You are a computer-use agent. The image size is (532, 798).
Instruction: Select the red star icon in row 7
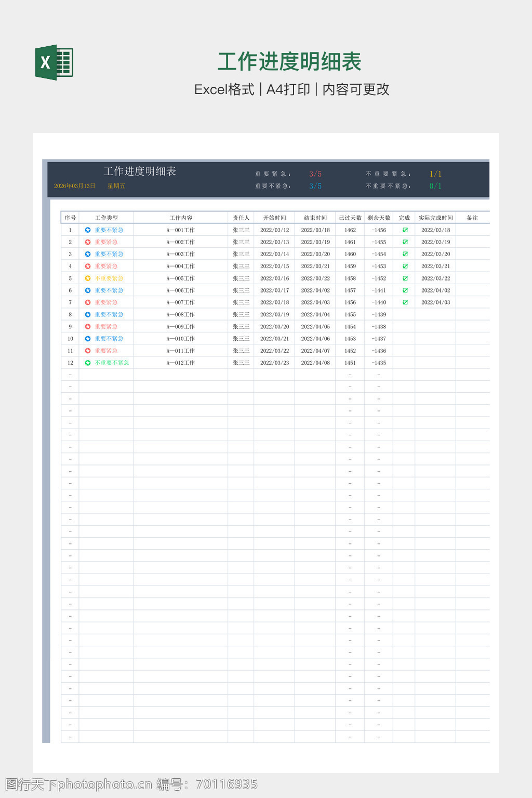(88, 302)
